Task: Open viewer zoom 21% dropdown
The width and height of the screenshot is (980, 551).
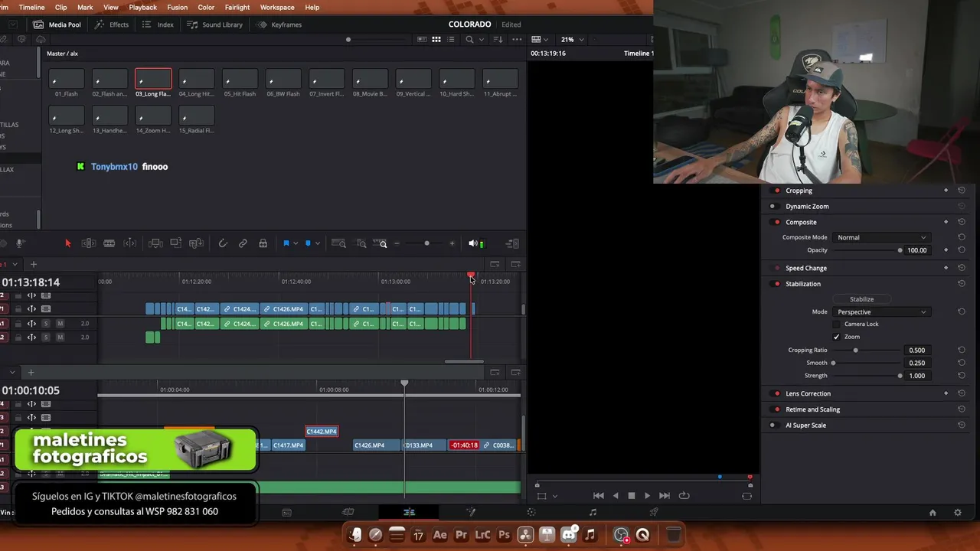Action: (573, 39)
